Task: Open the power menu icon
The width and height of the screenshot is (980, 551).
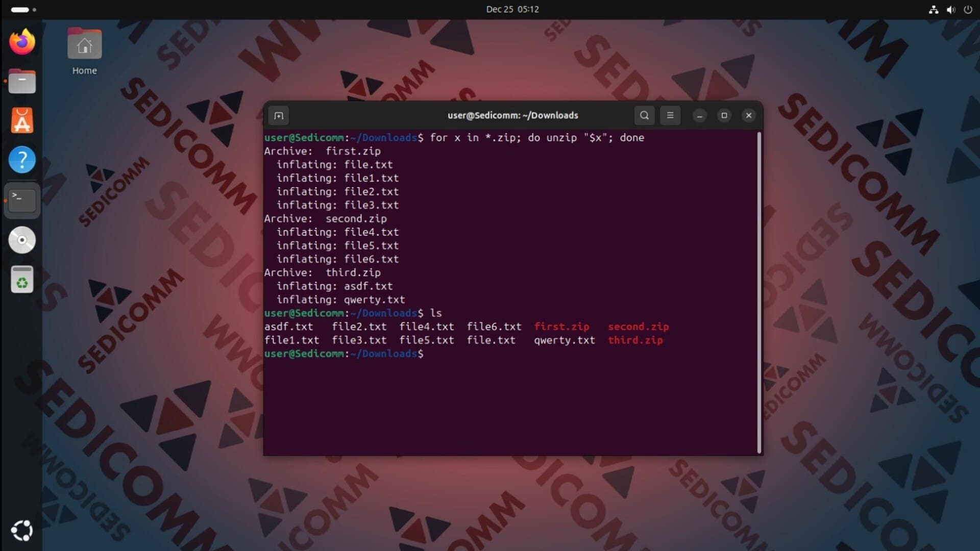Action: (968, 9)
